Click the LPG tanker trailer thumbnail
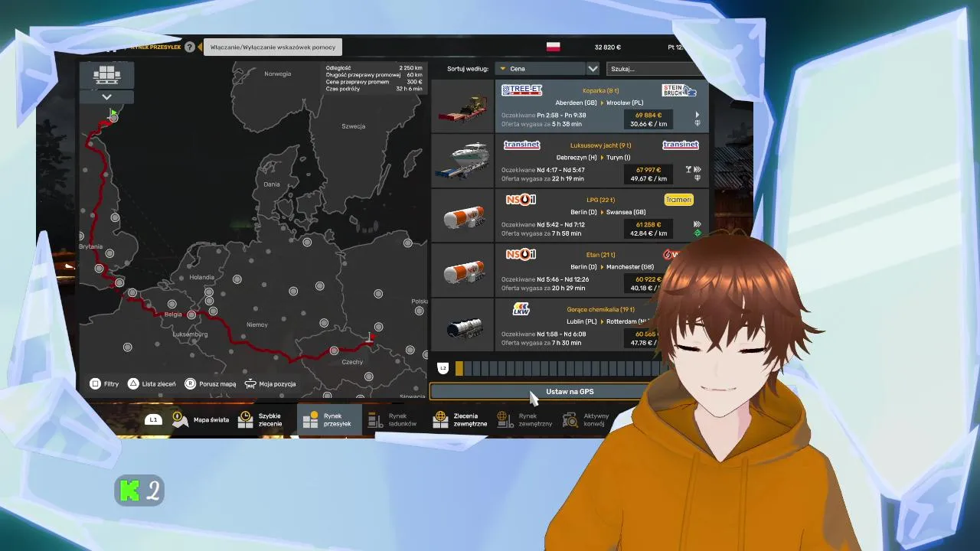This screenshot has height=551, width=980. coord(462,216)
